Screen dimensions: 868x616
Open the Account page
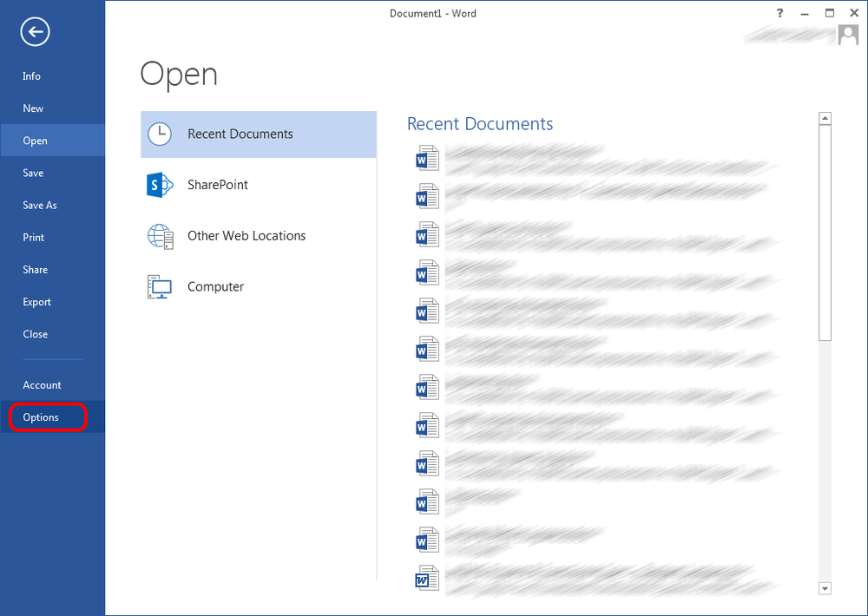click(53, 385)
